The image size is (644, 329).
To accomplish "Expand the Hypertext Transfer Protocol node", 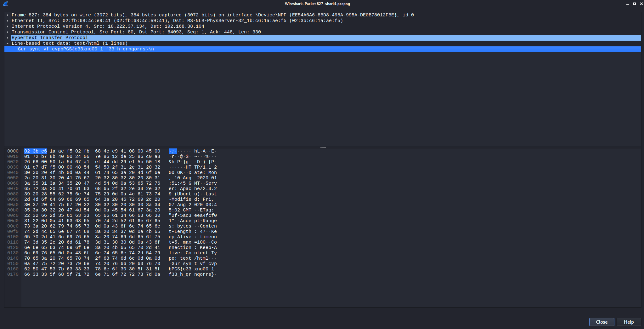I will [8, 38].
